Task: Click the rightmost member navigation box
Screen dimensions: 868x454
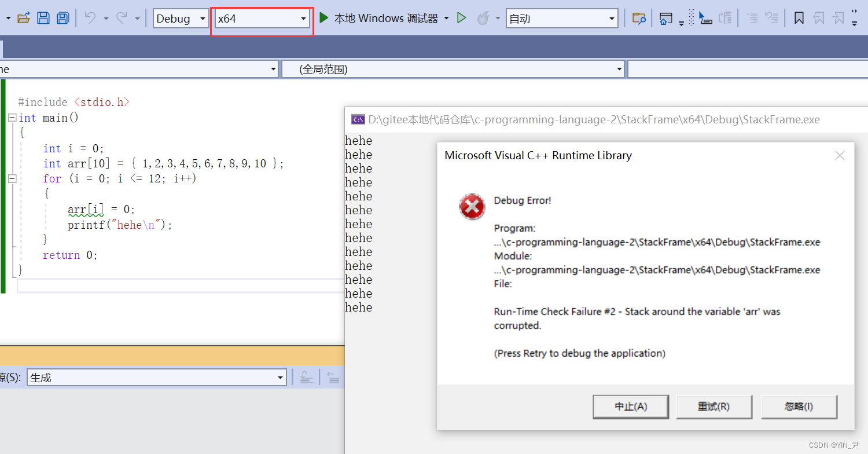Action: tap(748, 69)
